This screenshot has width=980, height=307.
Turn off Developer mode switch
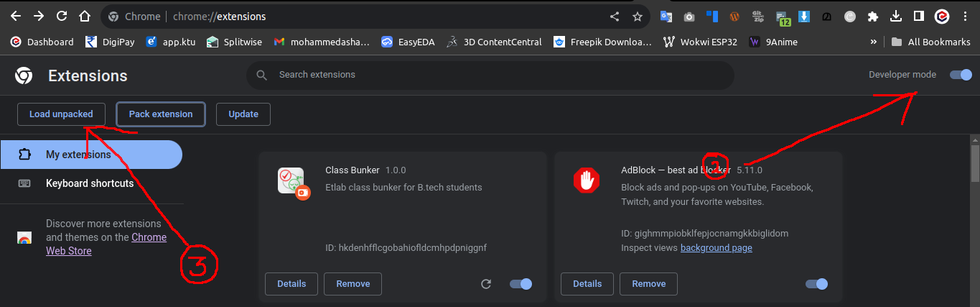point(961,75)
